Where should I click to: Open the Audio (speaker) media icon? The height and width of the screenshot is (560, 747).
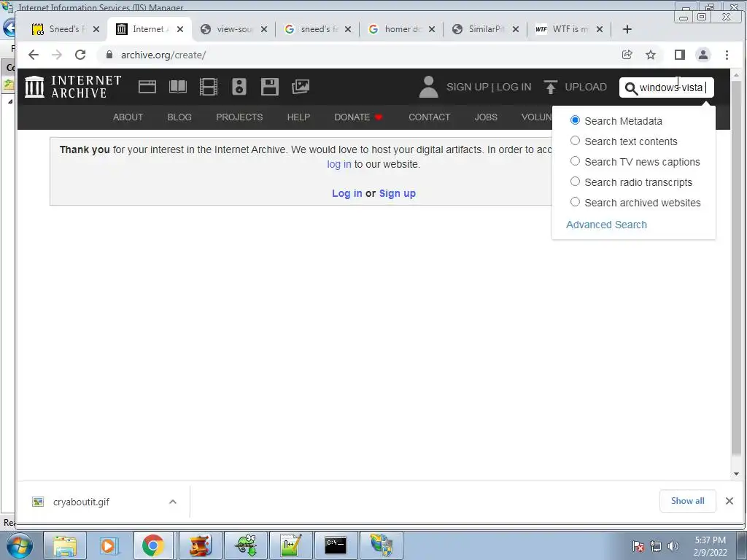point(239,87)
